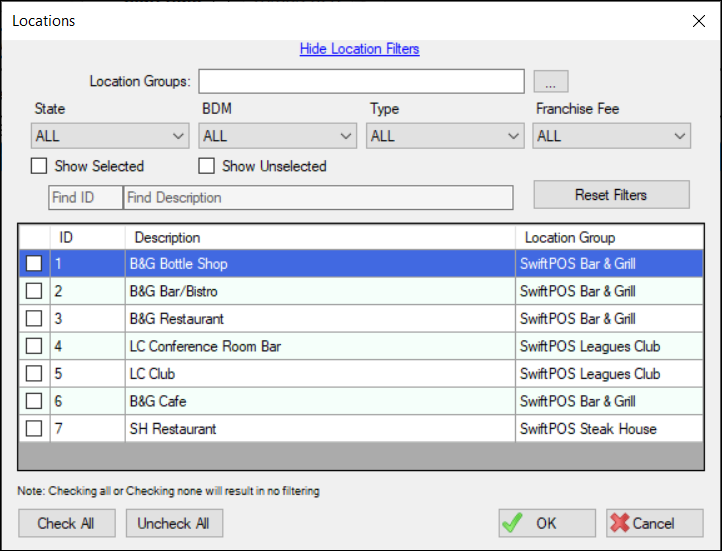Check the B&G Bottle Shop row checkbox

click(x=34, y=264)
